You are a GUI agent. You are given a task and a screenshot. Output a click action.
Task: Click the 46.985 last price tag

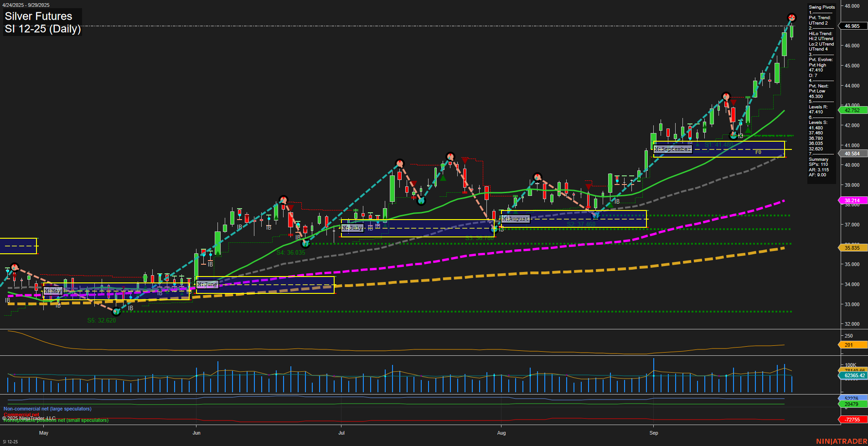coord(852,26)
